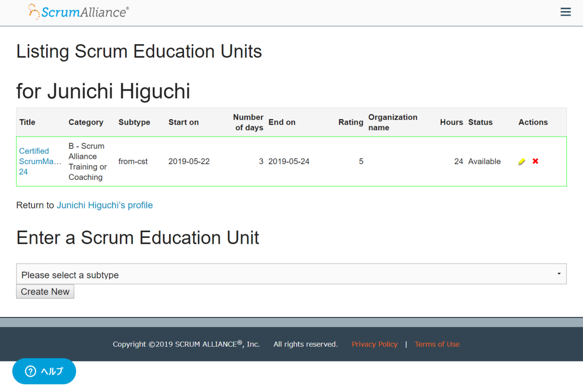Click the Available status text
The height and width of the screenshot is (392, 583).
pyautogui.click(x=484, y=161)
